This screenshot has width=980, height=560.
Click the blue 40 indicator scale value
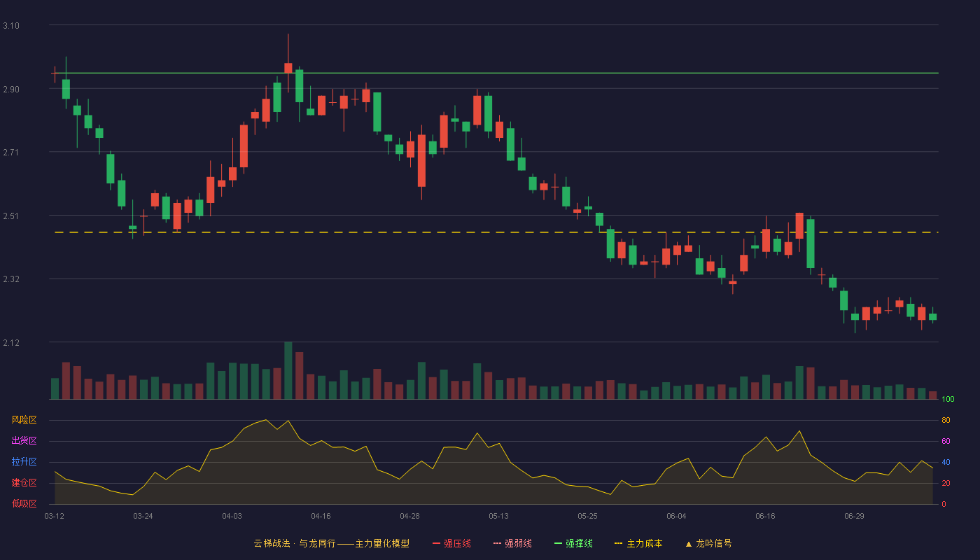point(946,462)
